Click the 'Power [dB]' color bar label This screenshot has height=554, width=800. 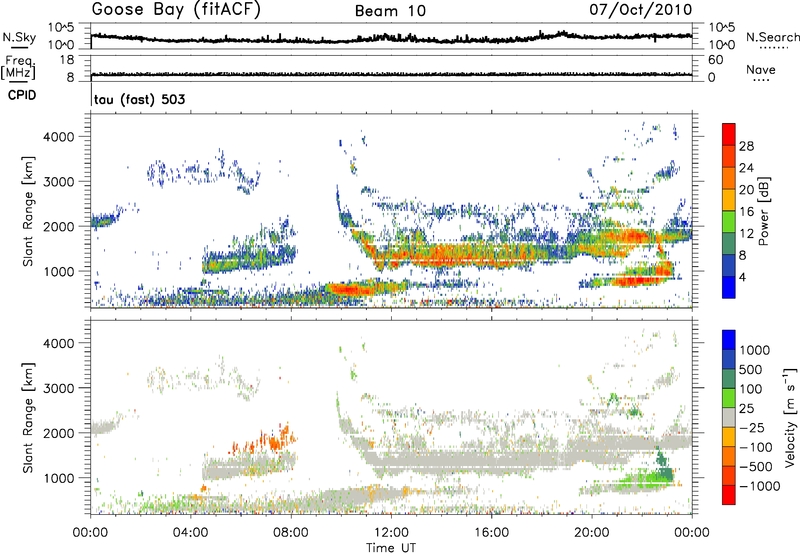763,211
